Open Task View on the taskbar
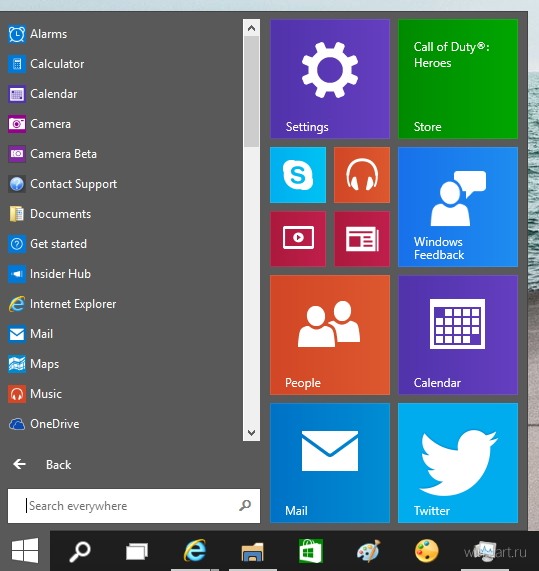 pos(137,551)
